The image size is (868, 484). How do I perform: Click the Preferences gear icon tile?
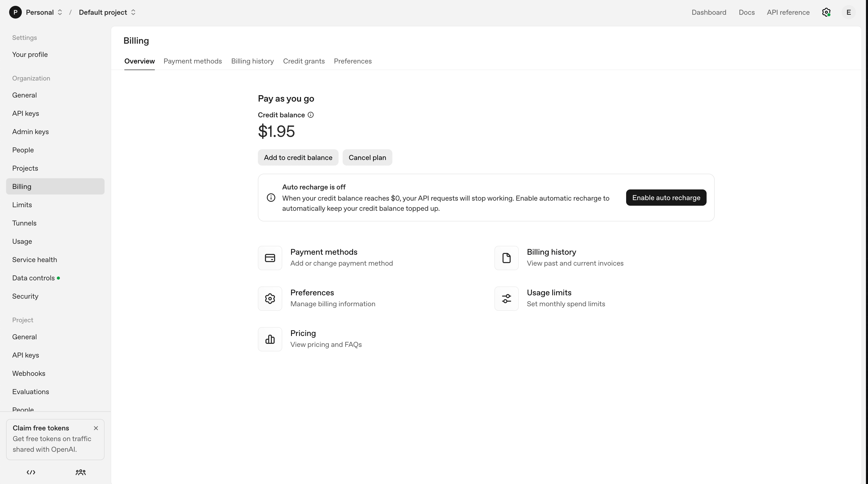click(x=270, y=299)
